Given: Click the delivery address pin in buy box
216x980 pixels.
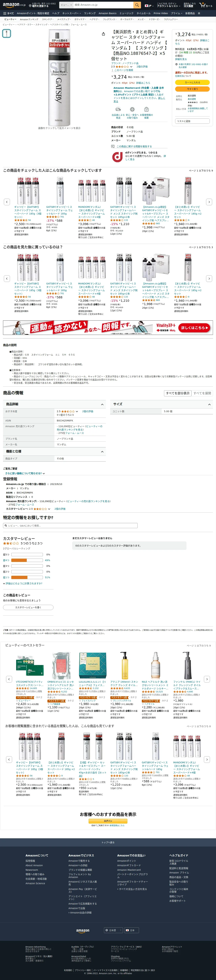Looking at the screenshot, I should 176,64.
